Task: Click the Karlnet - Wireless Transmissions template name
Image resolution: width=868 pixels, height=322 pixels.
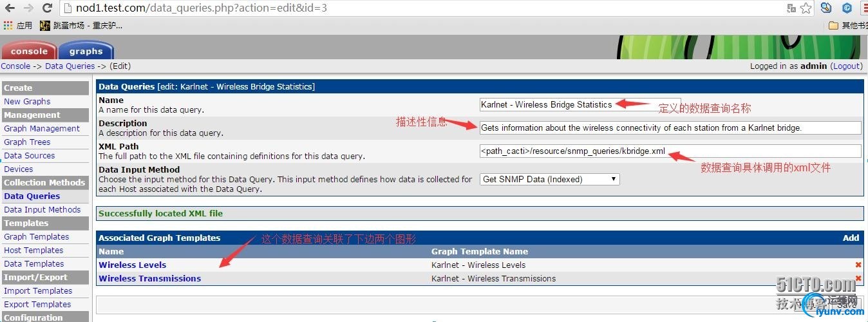Action: click(494, 278)
